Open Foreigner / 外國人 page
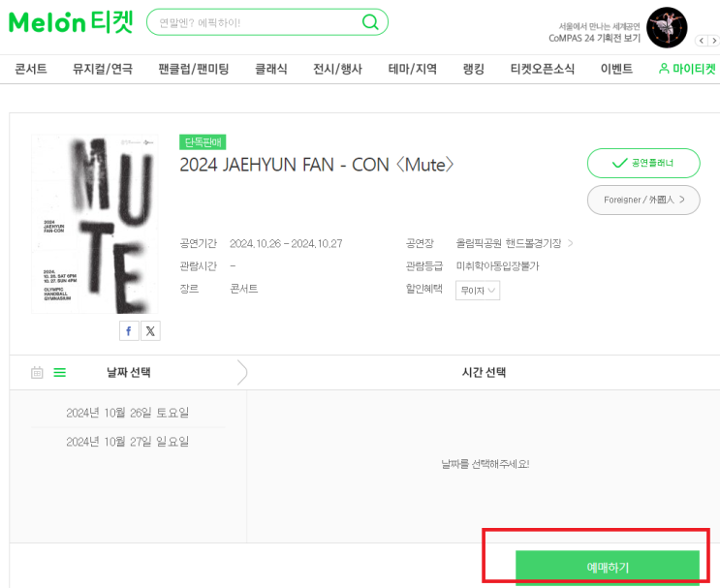This screenshot has height=588, width=720. pyautogui.click(x=643, y=200)
